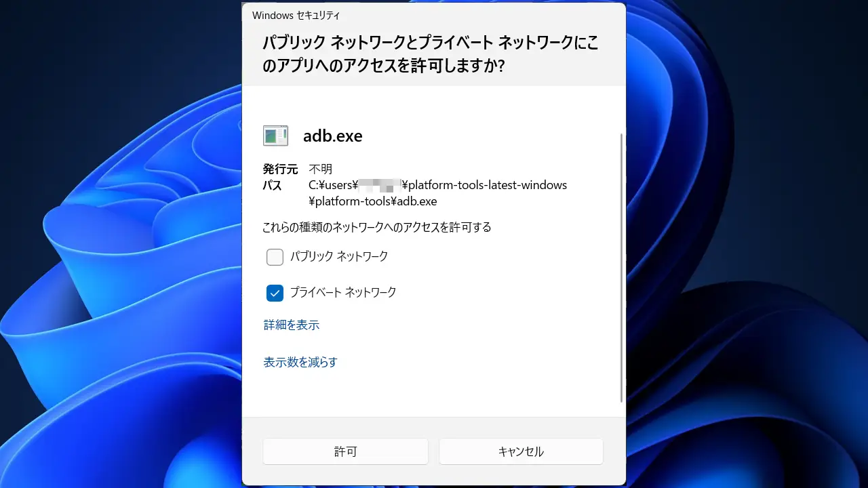
Task: Collapse details with 表示数を減らす
Action: (x=300, y=362)
